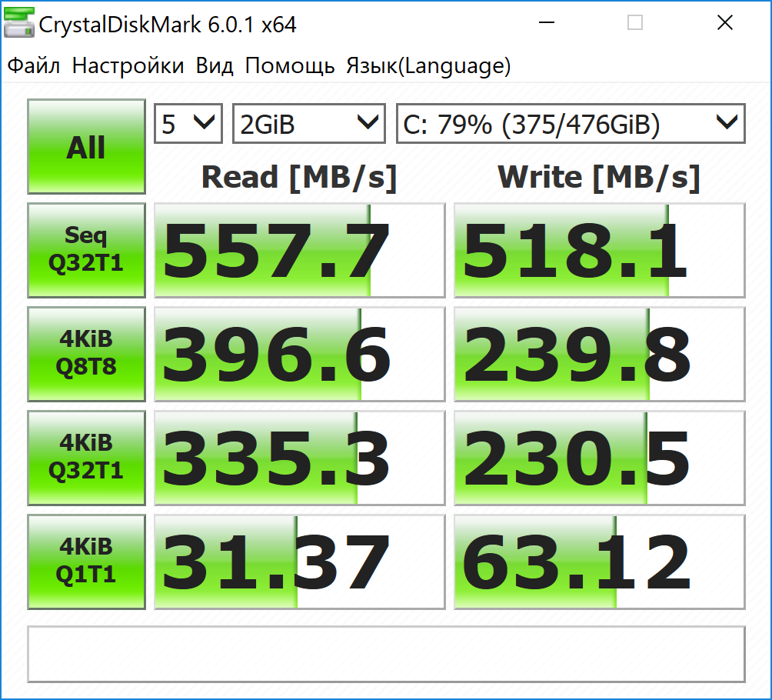Open the Файл menu

[34, 65]
